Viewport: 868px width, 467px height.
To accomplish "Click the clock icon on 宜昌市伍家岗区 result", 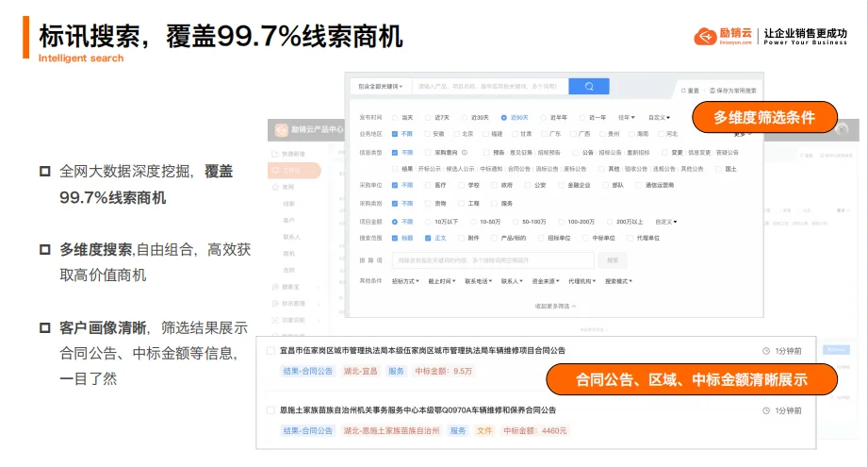I will click(x=766, y=351).
